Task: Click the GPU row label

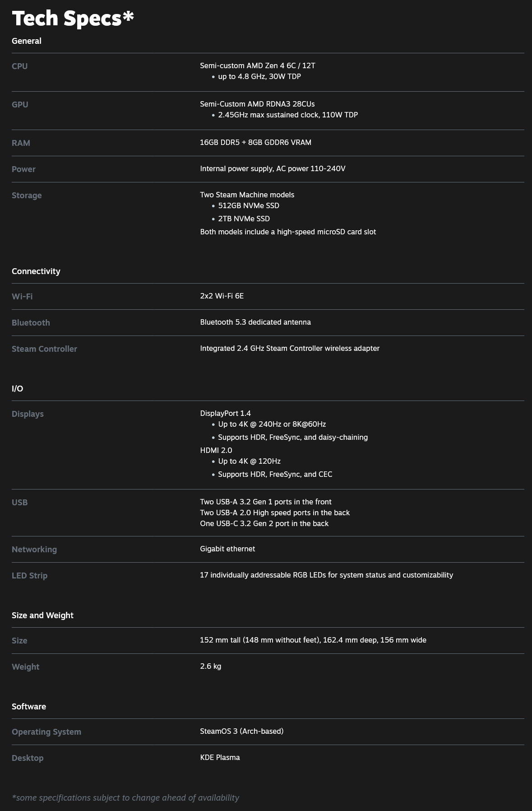Action: coord(20,105)
